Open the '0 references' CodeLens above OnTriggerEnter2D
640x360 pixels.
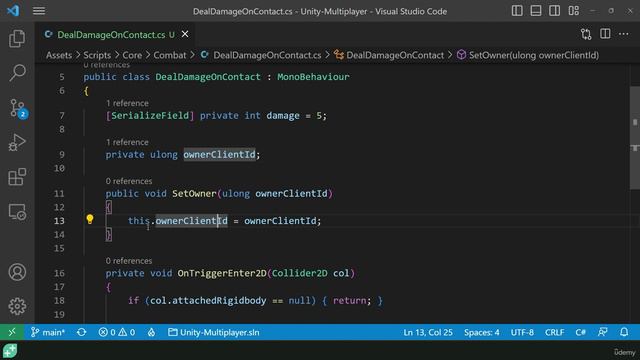point(129,260)
